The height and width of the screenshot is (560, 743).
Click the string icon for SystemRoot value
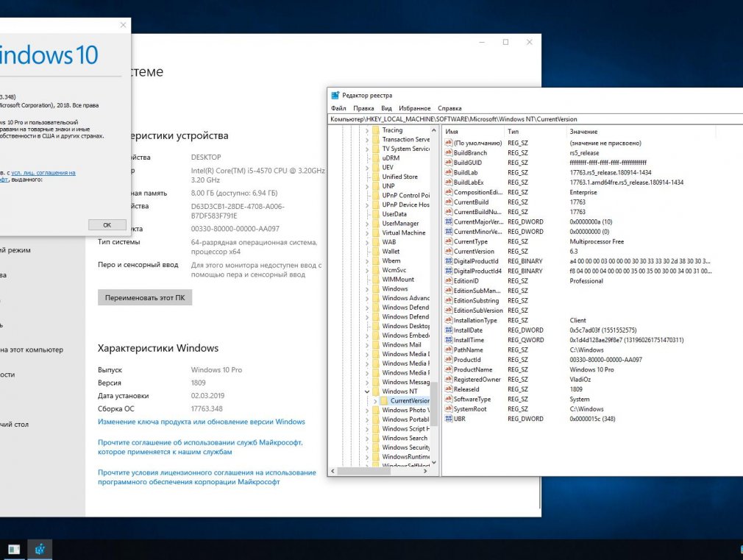coord(449,408)
